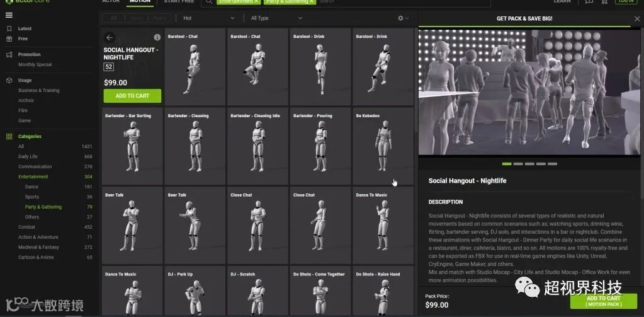Open Do Shots - Come Together motion
Image resolution: width=644 pixels, height=317 pixels.
tap(320, 291)
